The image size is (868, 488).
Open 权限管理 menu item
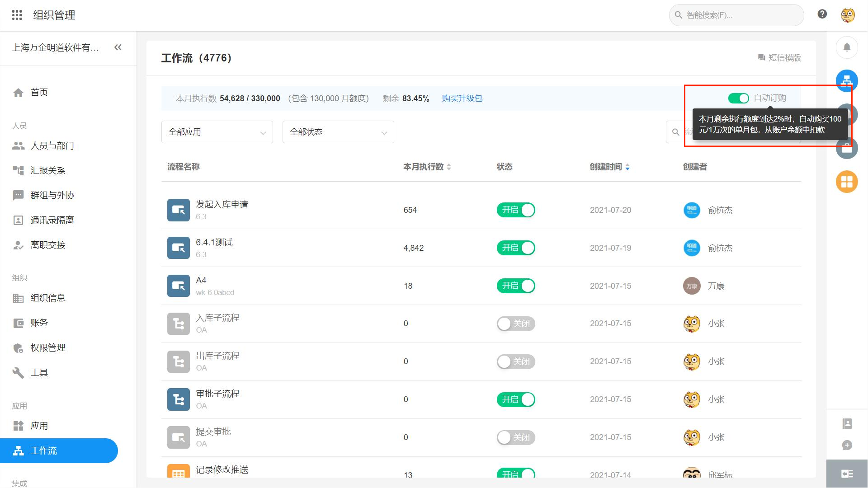pos(48,347)
